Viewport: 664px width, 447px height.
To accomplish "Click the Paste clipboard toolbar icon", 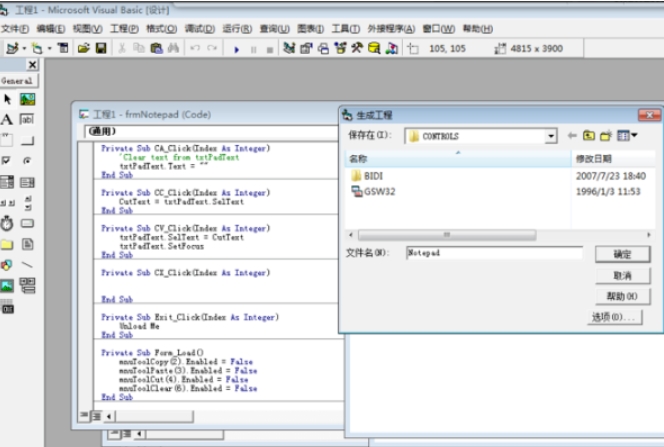I will (x=156, y=48).
